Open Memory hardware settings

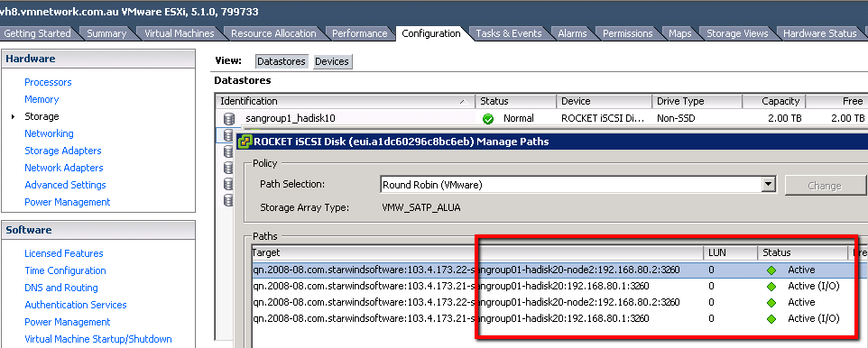(42, 99)
